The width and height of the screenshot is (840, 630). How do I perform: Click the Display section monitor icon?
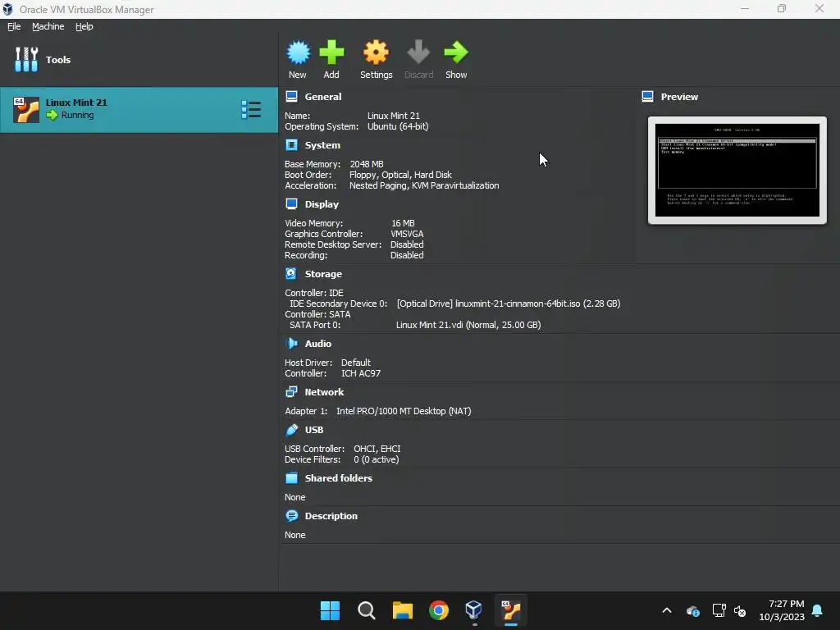(291, 204)
